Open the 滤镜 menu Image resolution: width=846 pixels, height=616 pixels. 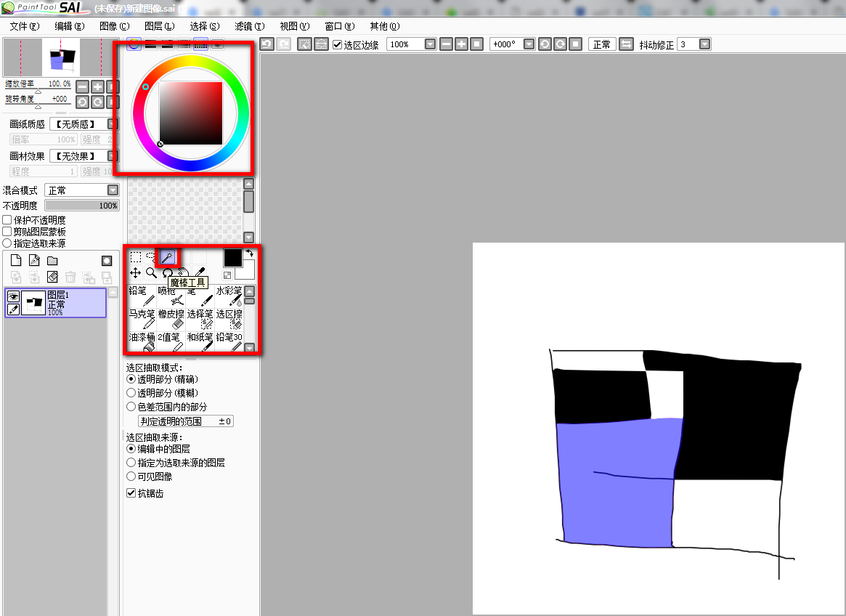pyautogui.click(x=249, y=26)
